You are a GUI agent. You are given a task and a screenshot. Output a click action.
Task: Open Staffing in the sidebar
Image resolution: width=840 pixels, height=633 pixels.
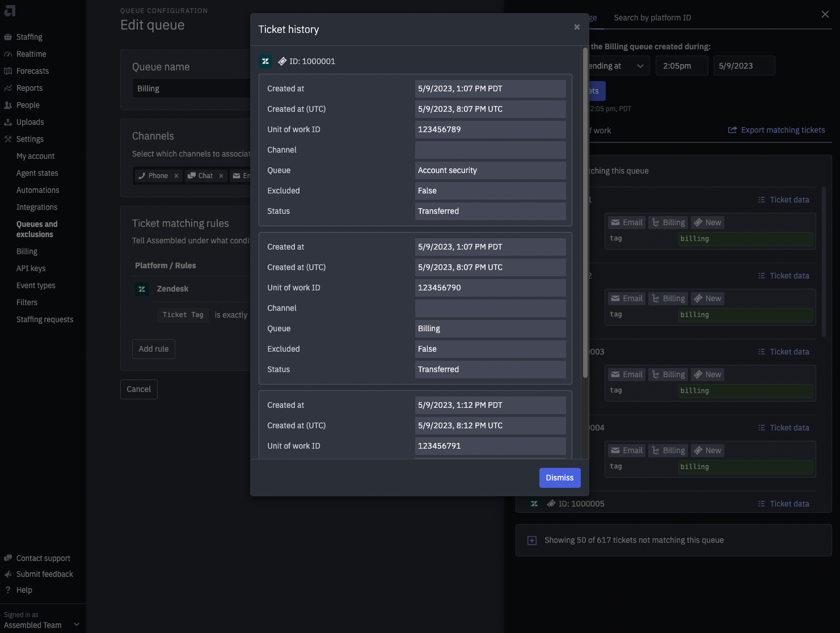29,37
